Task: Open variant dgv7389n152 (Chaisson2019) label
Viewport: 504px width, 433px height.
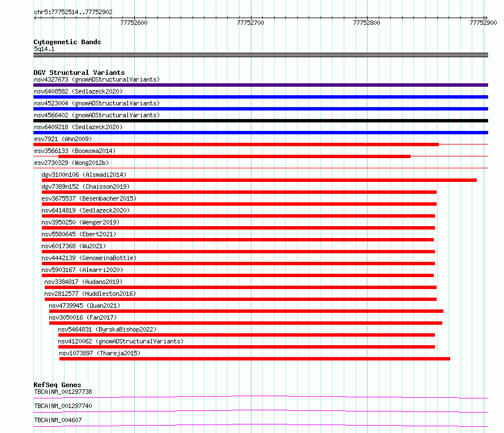Action: coord(86,186)
